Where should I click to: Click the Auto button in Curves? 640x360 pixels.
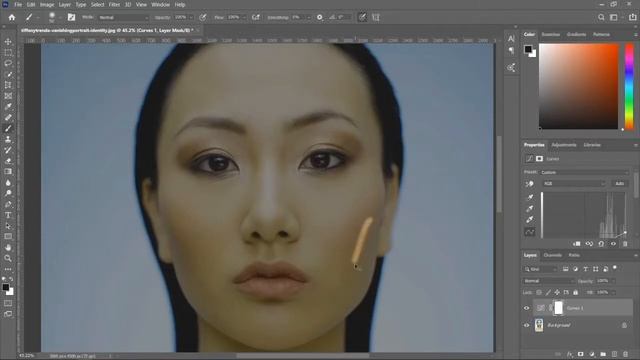tap(620, 184)
